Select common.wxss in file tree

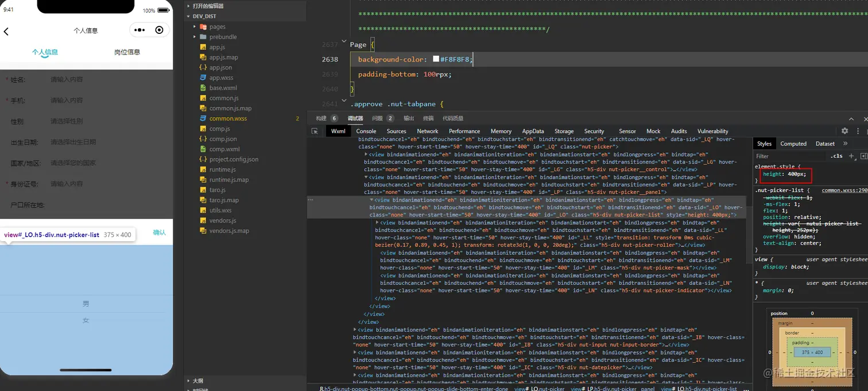[x=228, y=118]
